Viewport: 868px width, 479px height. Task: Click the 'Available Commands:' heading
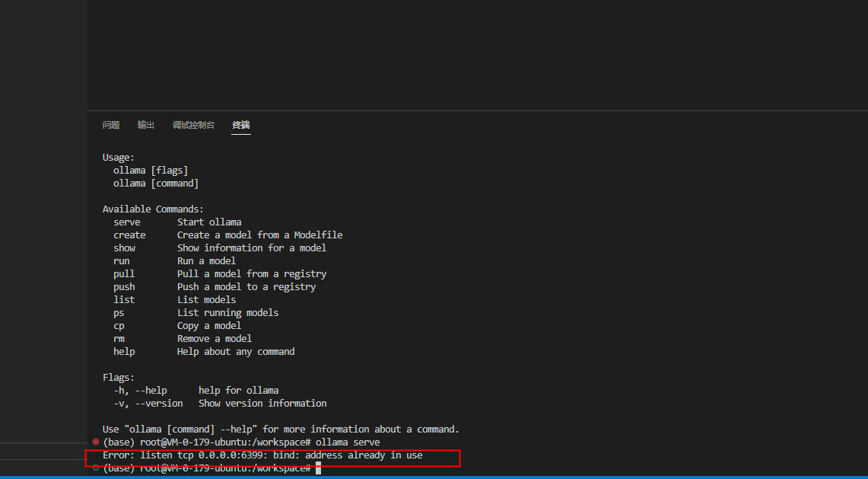(x=154, y=209)
